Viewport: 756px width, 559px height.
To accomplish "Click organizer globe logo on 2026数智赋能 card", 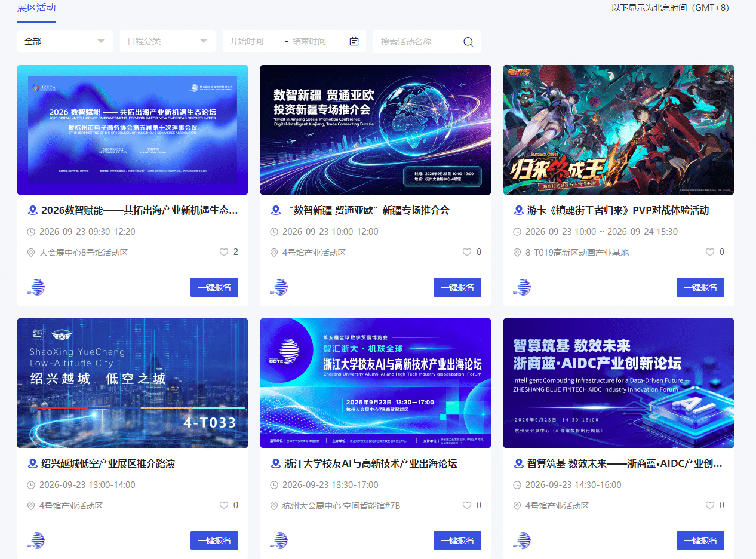I will pyautogui.click(x=36, y=287).
